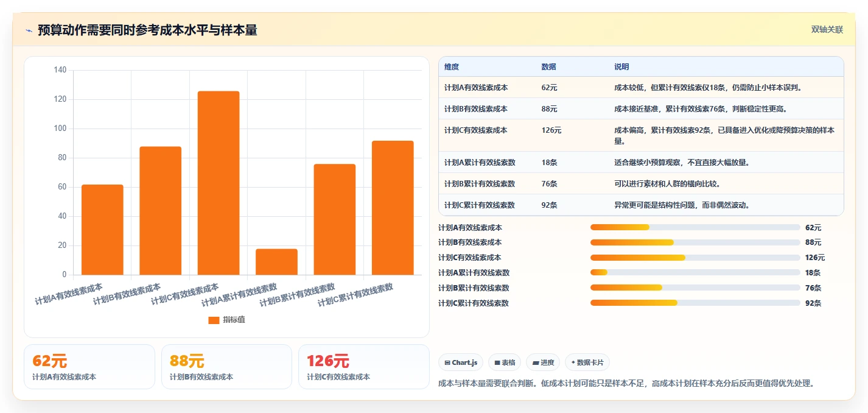This screenshot has width=868, height=413.
Task: Click the 计划A累计有效线索数 progress bar
Action: click(x=695, y=273)
